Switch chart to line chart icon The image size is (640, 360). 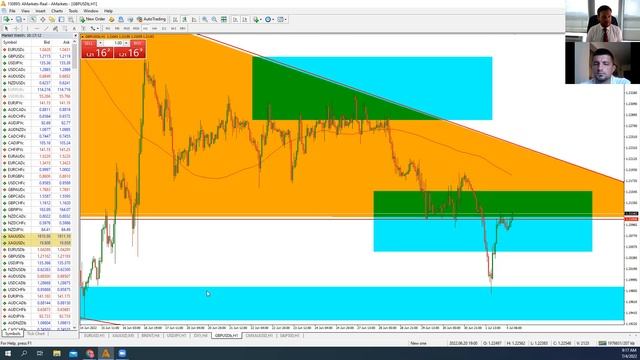[x=194, y=19]
